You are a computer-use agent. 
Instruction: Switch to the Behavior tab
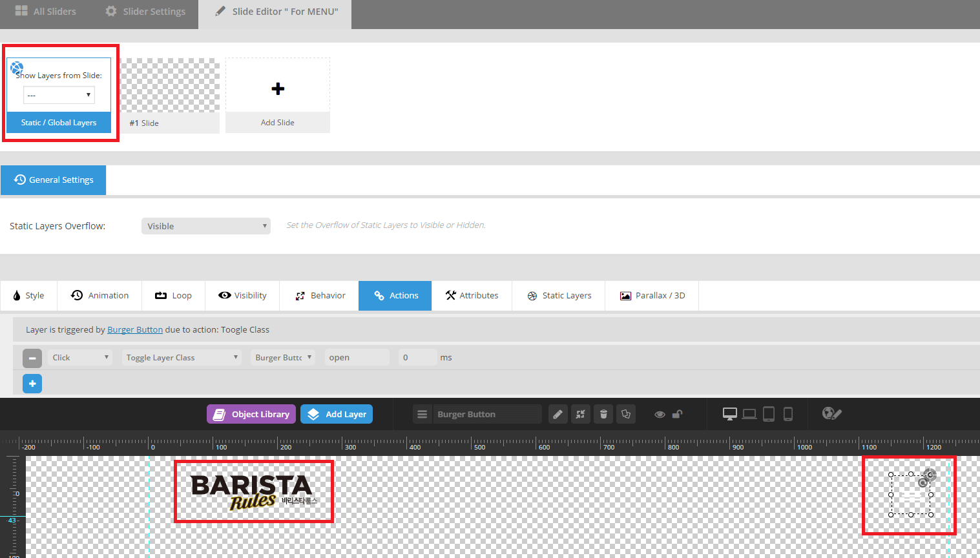click(x=320, y=296)
